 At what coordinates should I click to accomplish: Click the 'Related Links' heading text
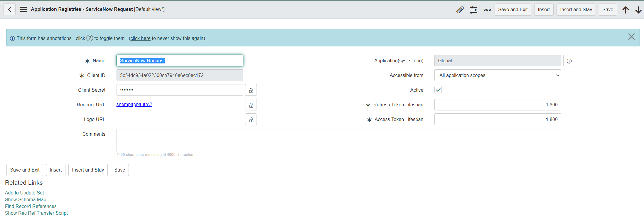[x=24, y=183]
